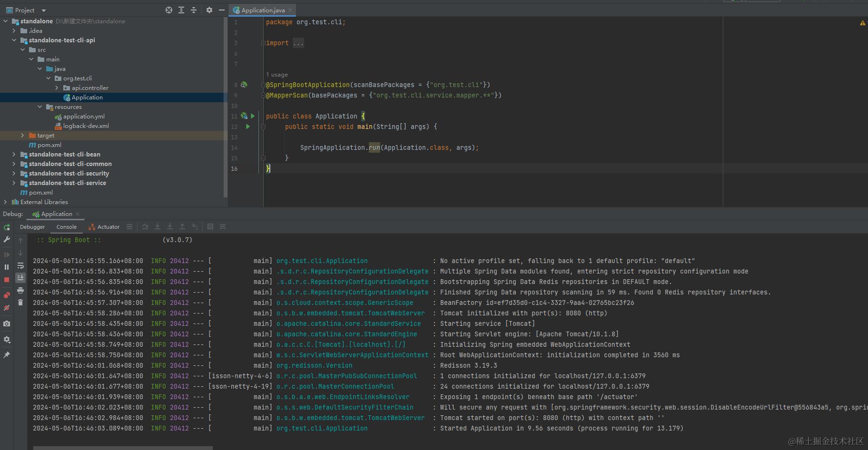Switch to the Debugger tab
This screenshot has height=450, width=868.
(32, 227)
